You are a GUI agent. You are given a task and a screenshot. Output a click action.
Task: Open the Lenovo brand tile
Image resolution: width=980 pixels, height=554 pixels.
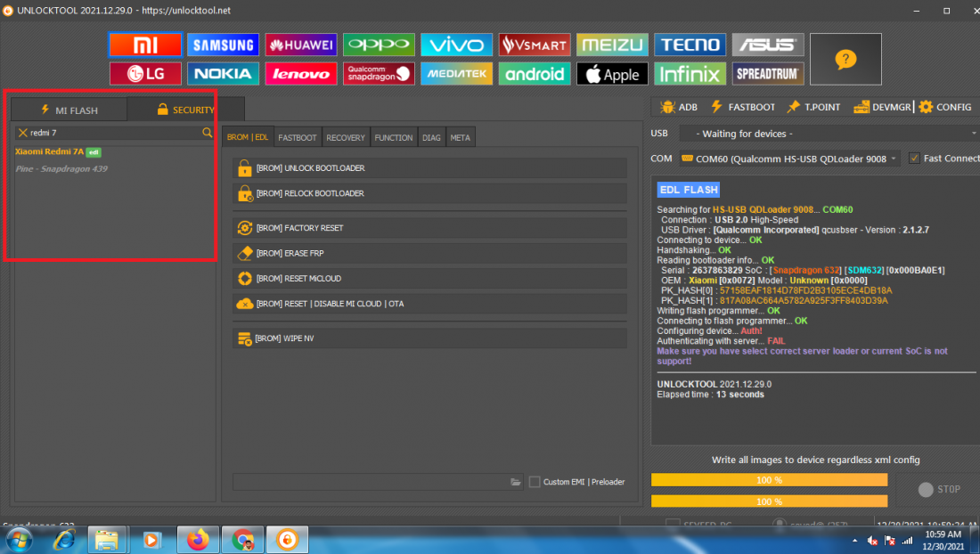(300, 74)
